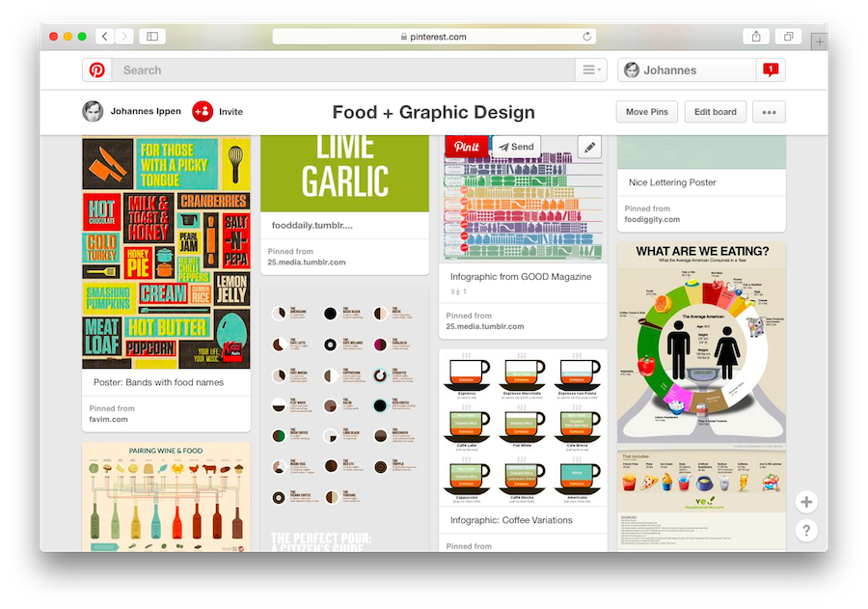
Task: Show all tabs with the tab overview icon
Action: (x=788, y=37)
